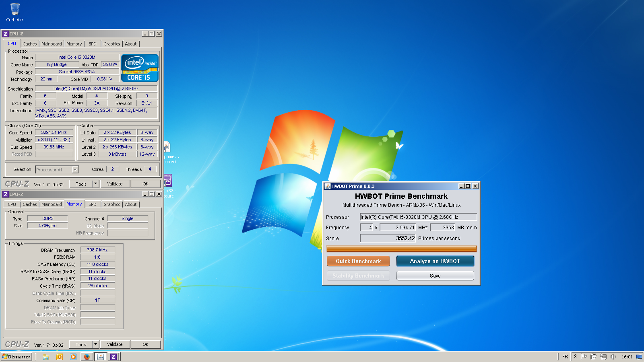Click the Bus Speed value 99.83 MHz
This screenshot has height=362, width=644.
click(x=54, y=147)
